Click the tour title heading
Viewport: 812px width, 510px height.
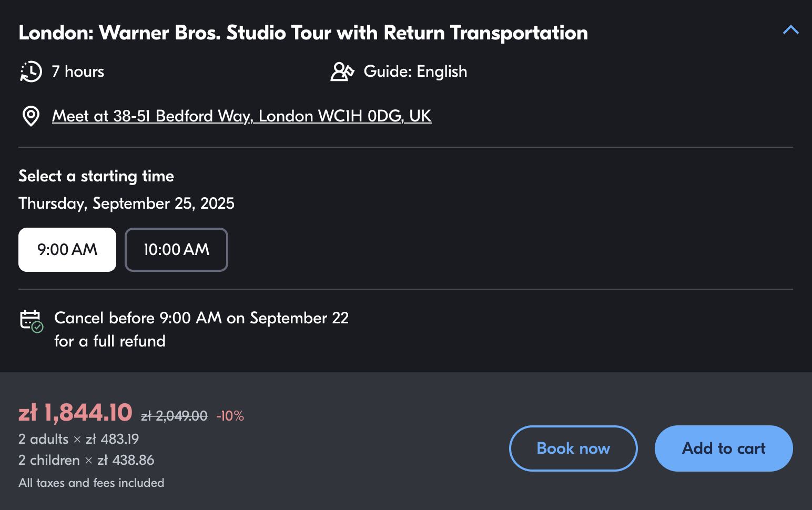click(x=303, y=33)
